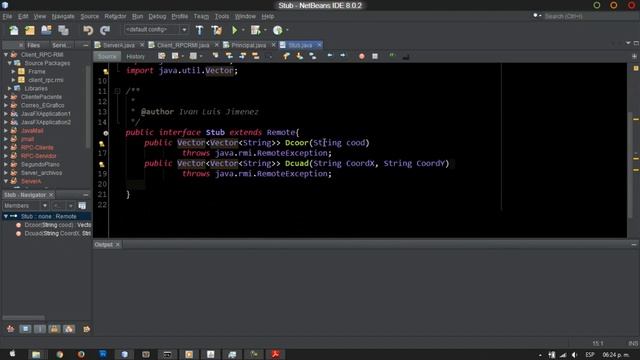Click the Last Edit icon in editor toolbar
The image size is (640, 360).
coord(162,56)
